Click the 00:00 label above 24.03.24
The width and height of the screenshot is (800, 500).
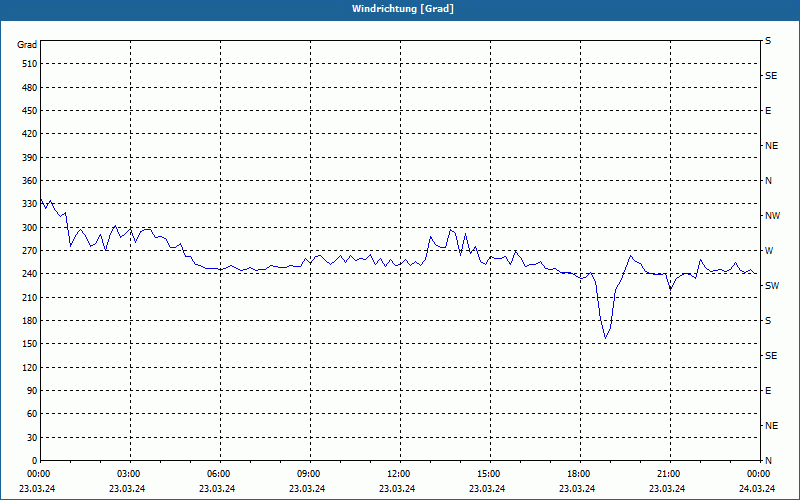click(758, 474)
